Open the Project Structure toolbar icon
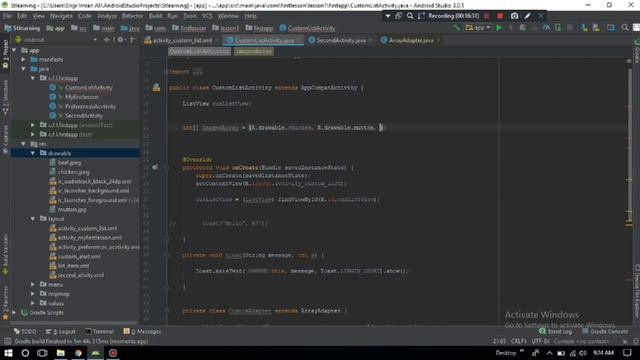 pyautogui.click(x=611, y=28)
